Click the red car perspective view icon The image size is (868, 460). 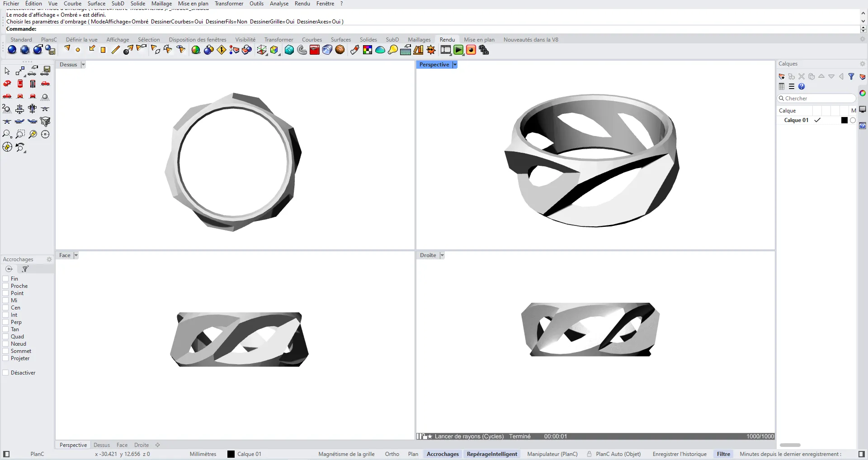(7, 84)
